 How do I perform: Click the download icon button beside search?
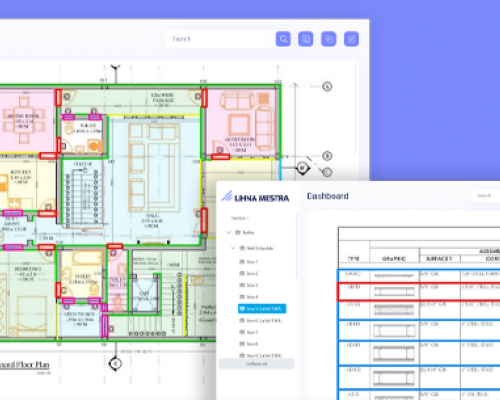(306, 39)
